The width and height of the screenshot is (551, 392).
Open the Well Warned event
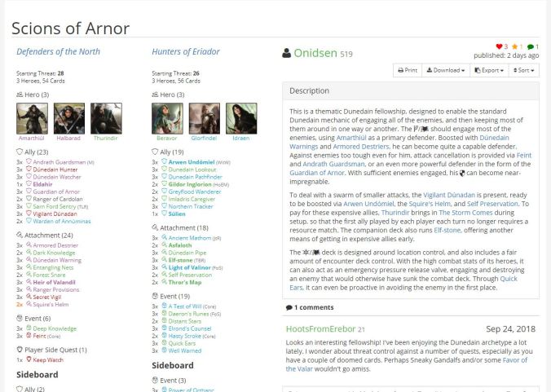pyautogui.click(x=185, y=351)
